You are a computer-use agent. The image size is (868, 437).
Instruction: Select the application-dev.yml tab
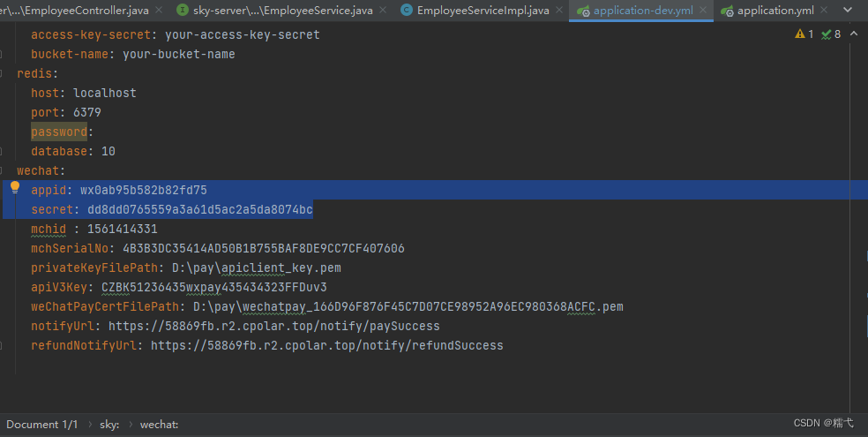point(643,10)
